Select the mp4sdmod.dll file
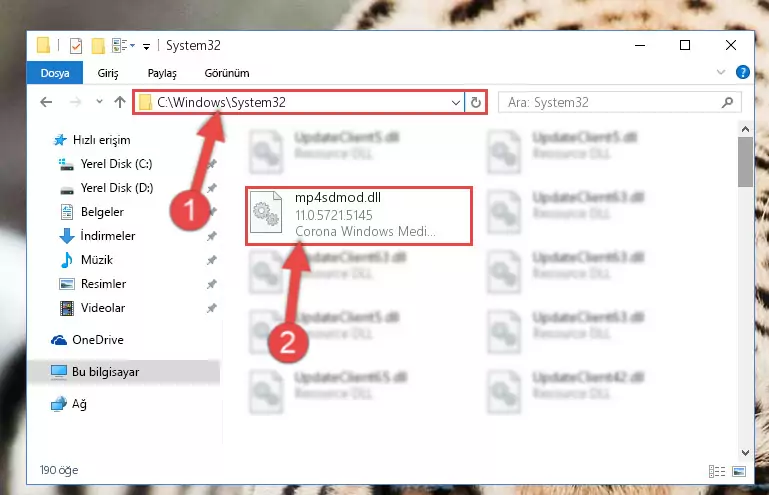This screenshot has height=495, width=769. click(359, 215)
